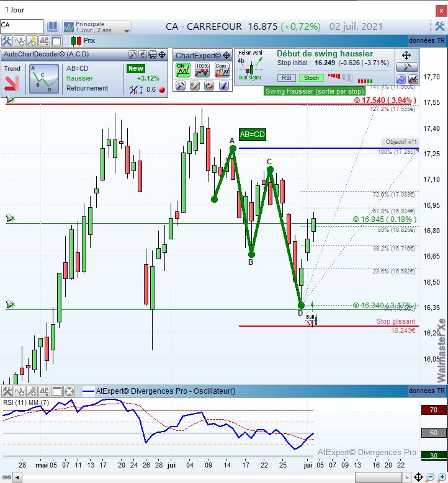Click the green AB=CD label on chart

coord(253,135)
